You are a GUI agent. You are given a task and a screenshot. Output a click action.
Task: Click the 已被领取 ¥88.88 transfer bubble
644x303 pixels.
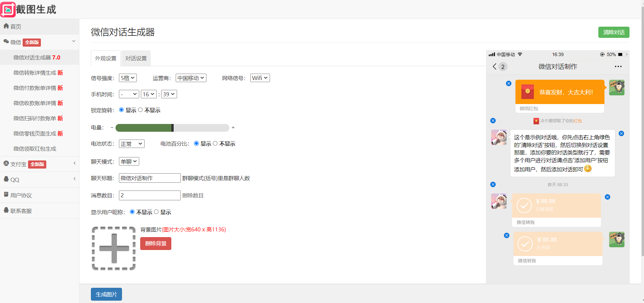(x=556, y=210)
